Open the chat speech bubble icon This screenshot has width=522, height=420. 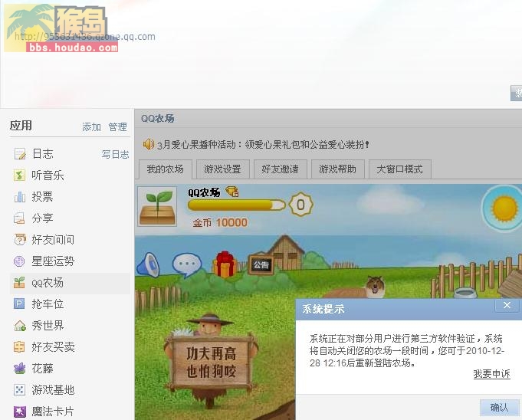point(187,264)
